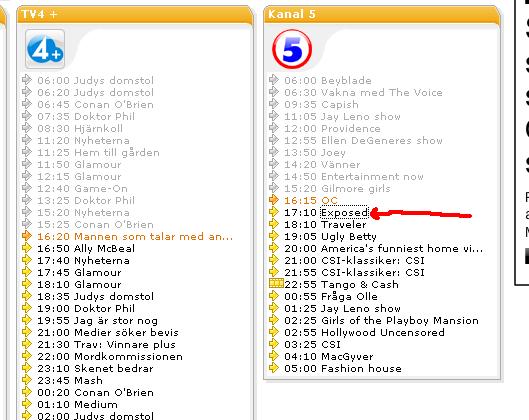Click the arrow icon beside 03:25 CSI

tap(274, 344)
